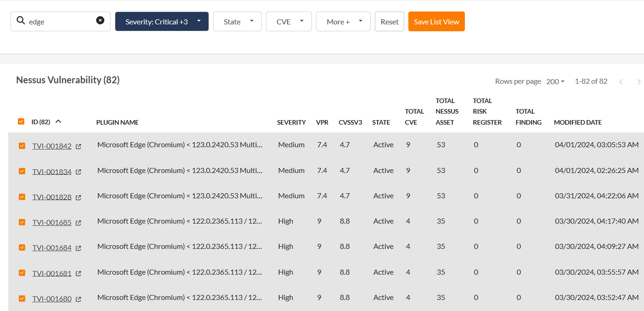Uncheck the TVI-001680 row checkbox
Viewport: 644px width, 311px height.
pyautogui.click(x=22, y=298)
